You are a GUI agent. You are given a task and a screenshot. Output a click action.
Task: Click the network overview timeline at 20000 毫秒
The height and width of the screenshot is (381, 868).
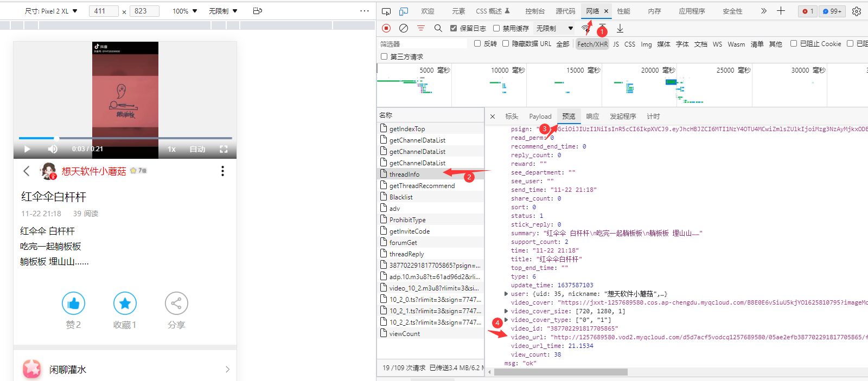[x=657, y=70]
